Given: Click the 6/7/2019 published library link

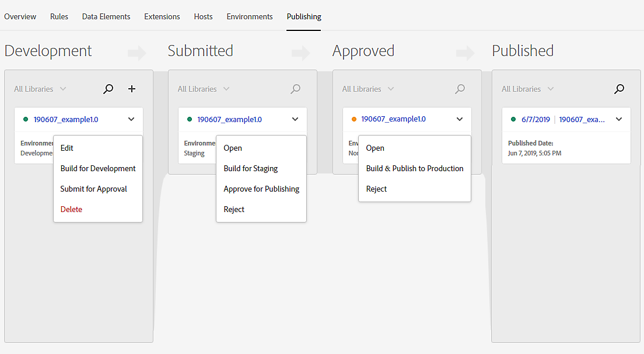Looking at the screenshot, I should (x=535, y=119).
